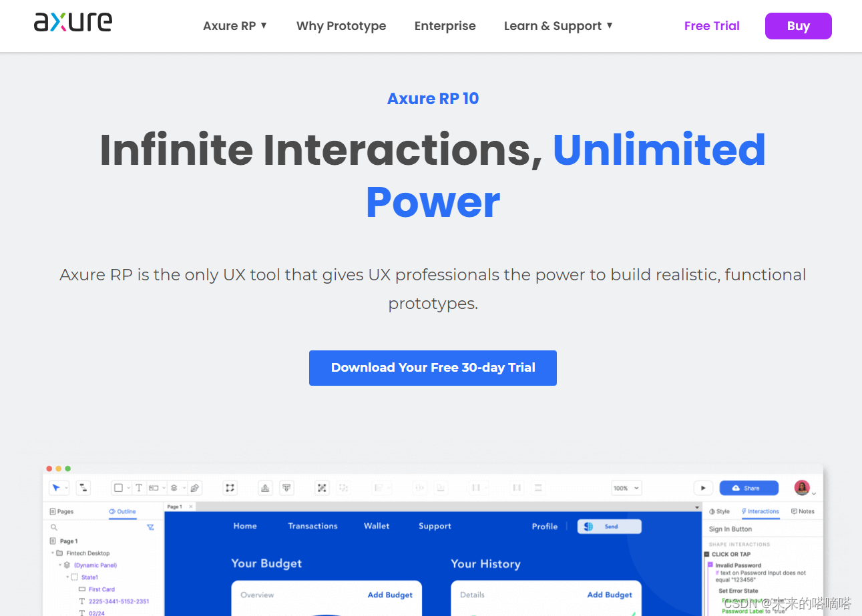Switch to the Interactions tab
The height and width of the screenshot is (616, 862).
pyautogui.click(x=761, y=511)
